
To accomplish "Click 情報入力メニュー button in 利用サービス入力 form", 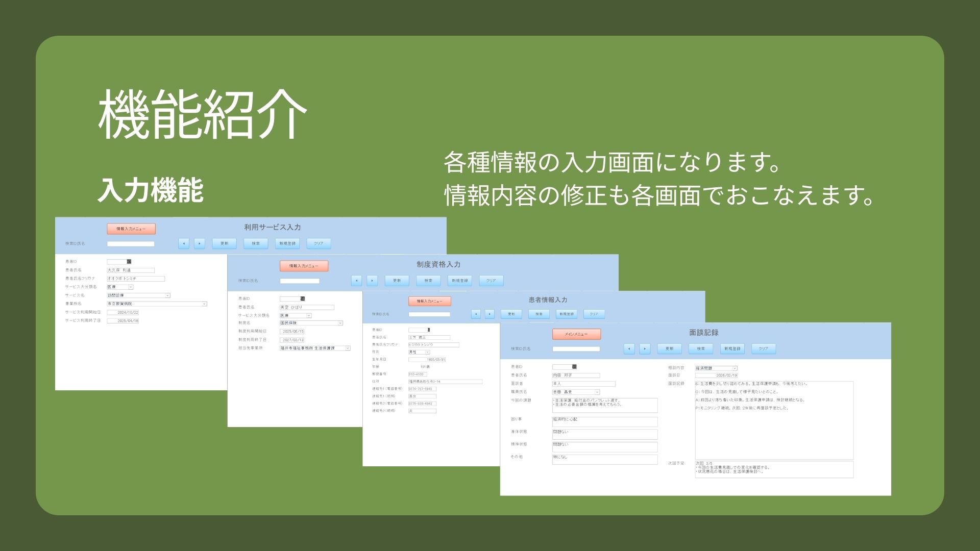I will [x=131, y=229].
